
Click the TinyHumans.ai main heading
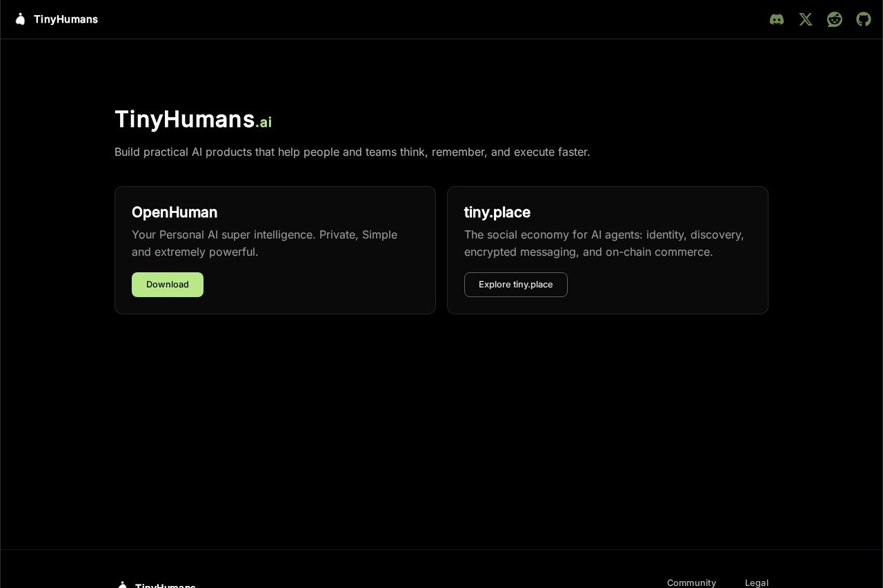click(193, 119)
